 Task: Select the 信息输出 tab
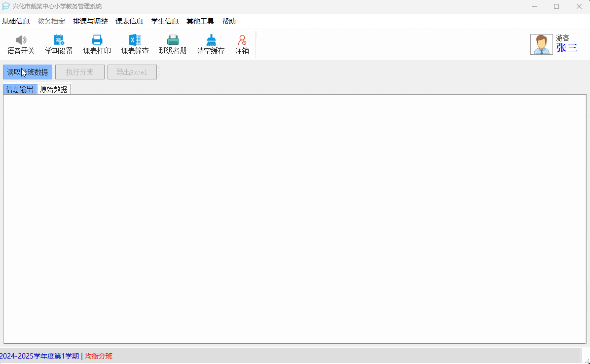tap(20, 89)
